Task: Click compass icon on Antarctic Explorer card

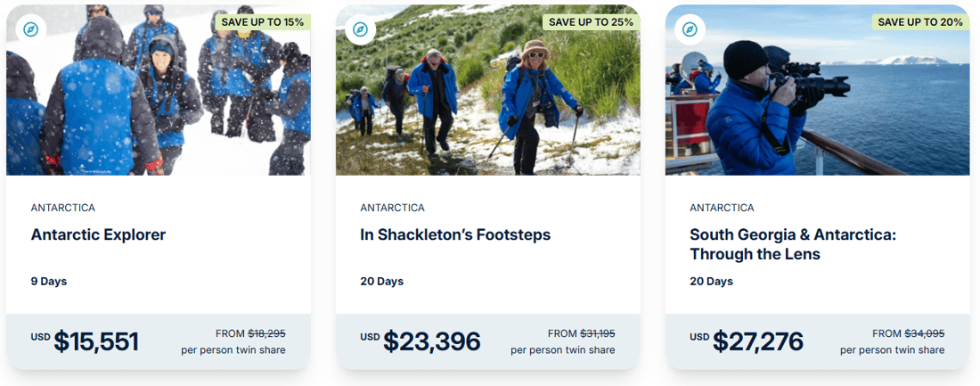Action: [31, 29]
